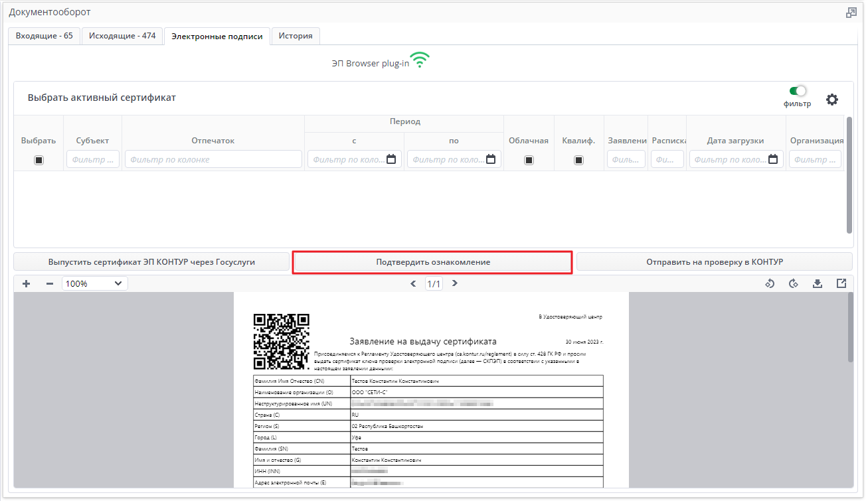Rotate document clockwise
This screenshot has height=501, width=868.
tap(793, 283)
